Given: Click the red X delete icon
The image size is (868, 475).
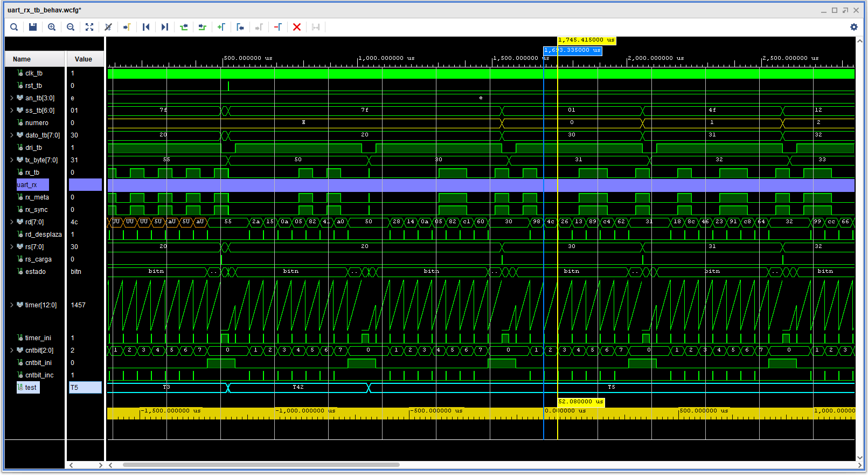Looking at the screenshot, I should 297,27.
